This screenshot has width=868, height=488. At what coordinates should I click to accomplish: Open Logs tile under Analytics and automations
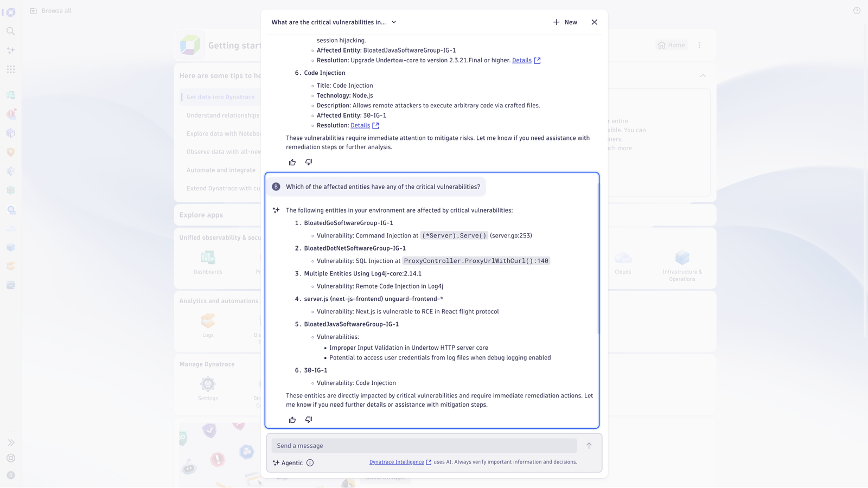208,325
